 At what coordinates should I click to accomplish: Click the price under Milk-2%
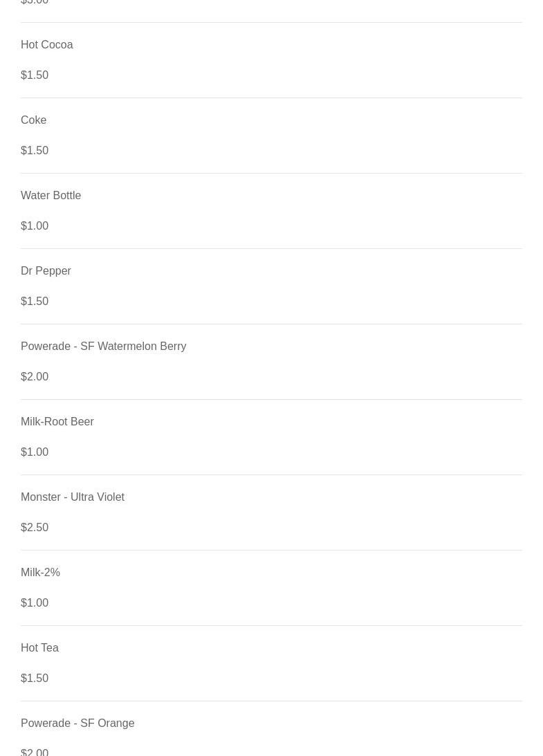pos(35,603)
